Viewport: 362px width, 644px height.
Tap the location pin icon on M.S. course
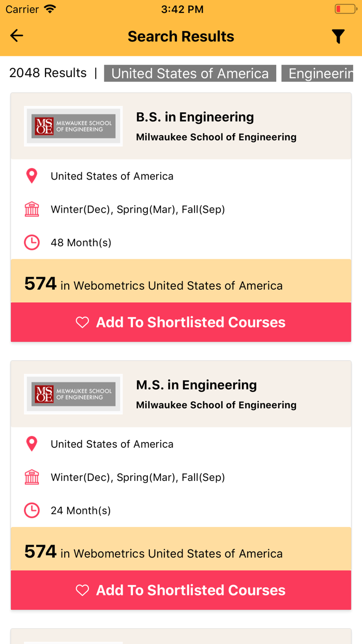click(32, 444)
